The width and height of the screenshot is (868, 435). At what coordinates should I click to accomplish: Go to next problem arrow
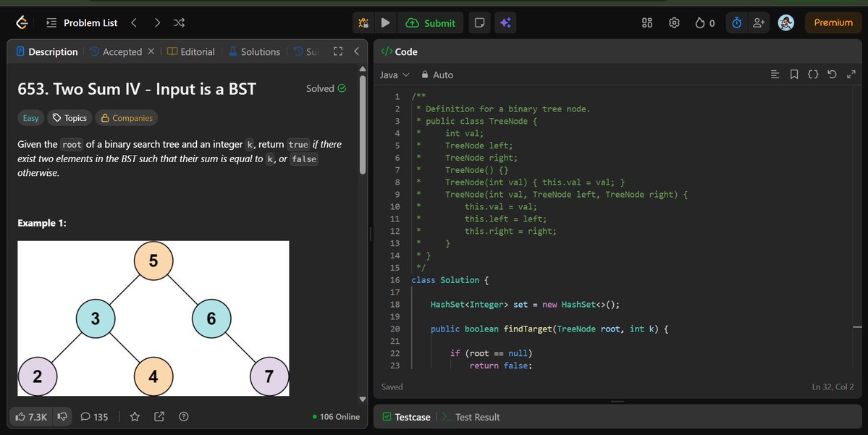pyautogui.click(x=157, y=22)
